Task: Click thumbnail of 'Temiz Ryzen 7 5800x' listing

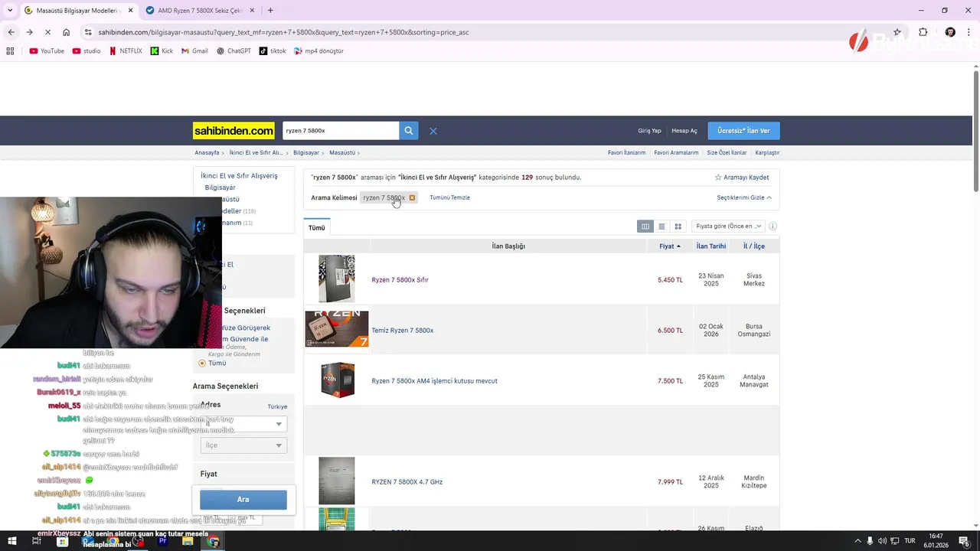Action: [337, 330]
